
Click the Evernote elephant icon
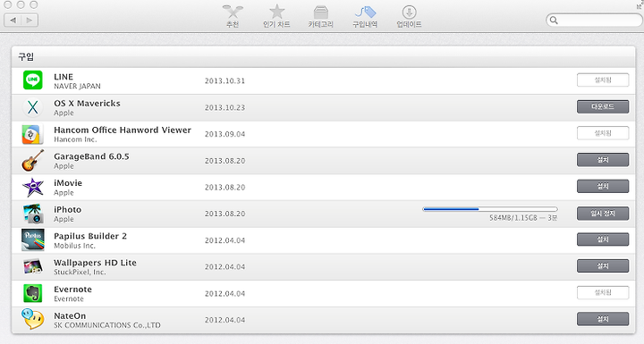33,293
